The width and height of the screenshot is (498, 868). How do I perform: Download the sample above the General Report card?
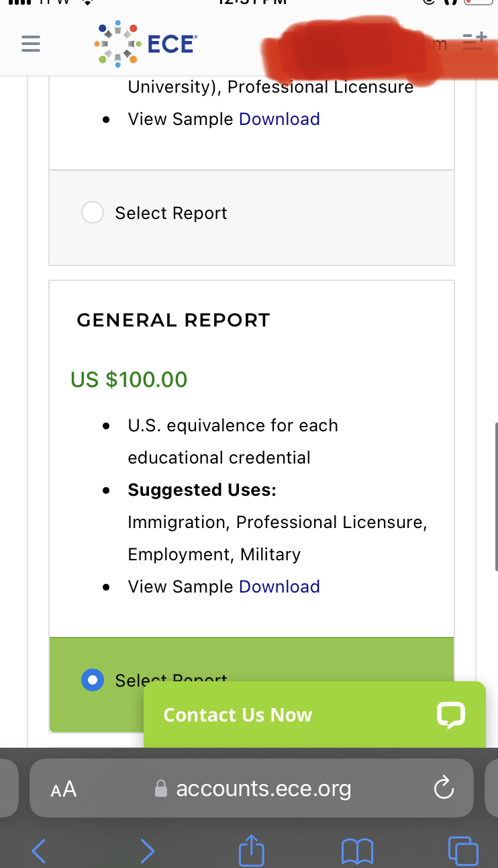(x=279, y=119)
